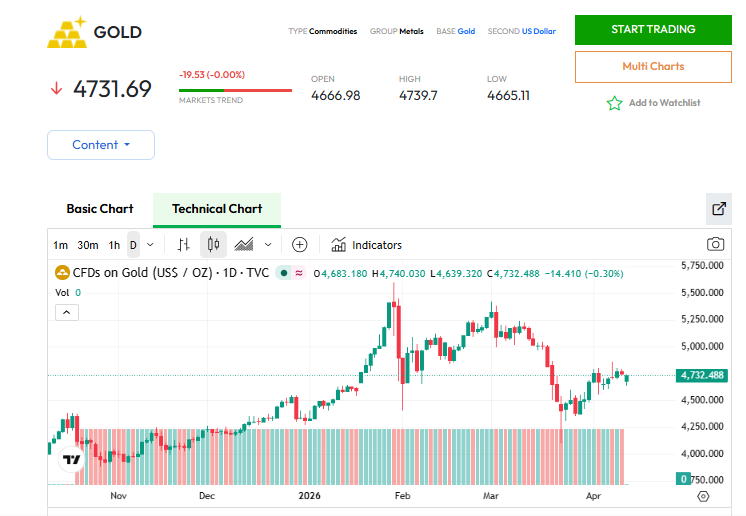Switch to the 30m timeframe
This screenshot has width=746, height=516.
(88, 245)
